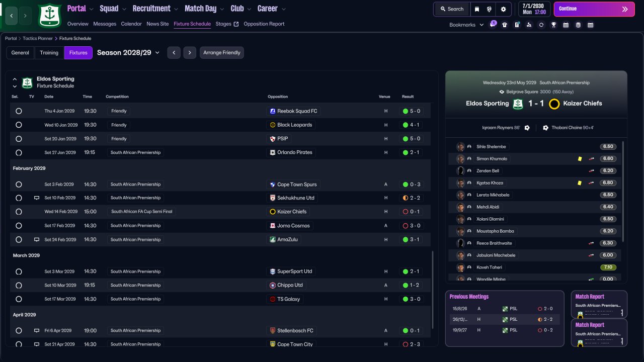The height and width of the screenshot is (362, 644).
Task: Switch to the Overview tab
Action: (x=77, y=24)
